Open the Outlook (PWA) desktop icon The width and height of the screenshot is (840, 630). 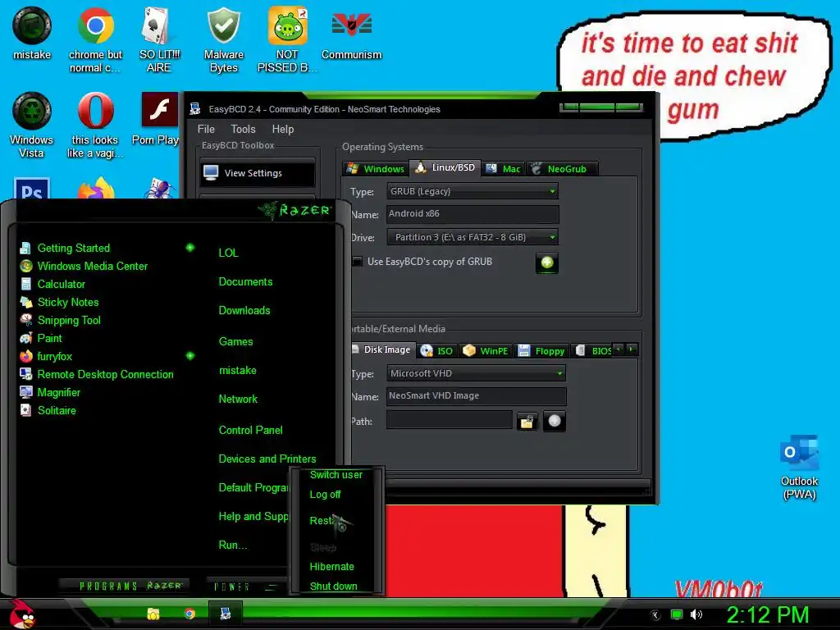(799, 467)
